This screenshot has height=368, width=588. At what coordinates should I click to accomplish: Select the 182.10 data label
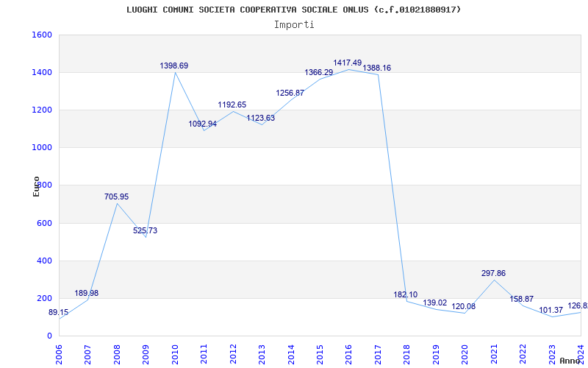pyautogui.click(x=406, y=295)
